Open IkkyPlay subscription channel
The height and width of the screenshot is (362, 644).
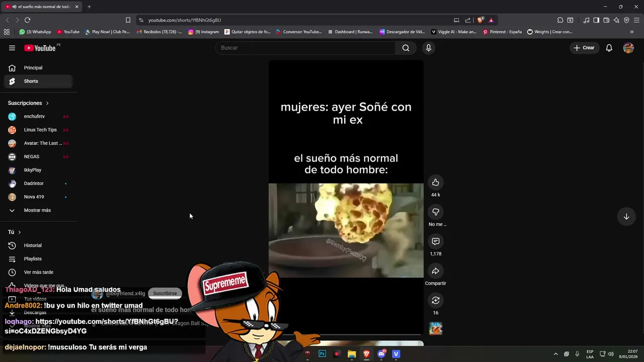point(37,170)
